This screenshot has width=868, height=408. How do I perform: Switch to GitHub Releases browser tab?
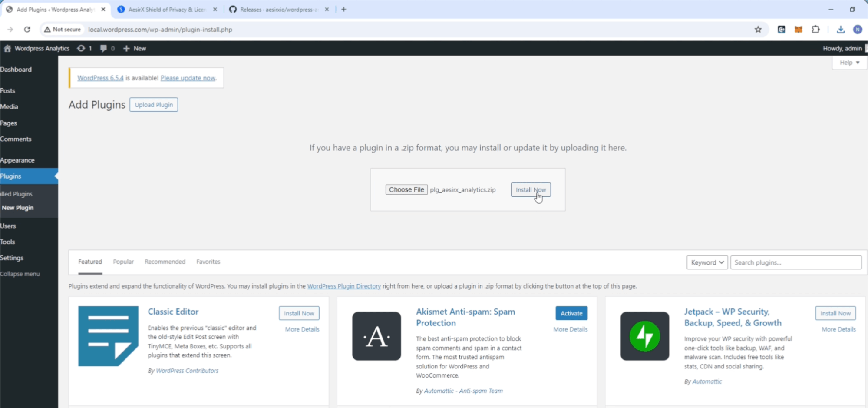pyautogui.click(x=278, y=9)
